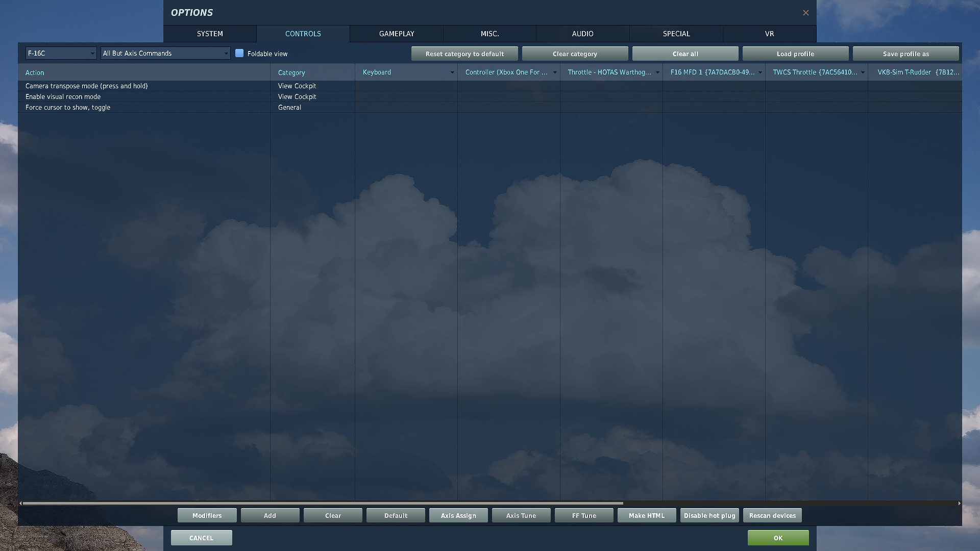Click General category cell
This screenshot has height=551, width=980.
312,107
